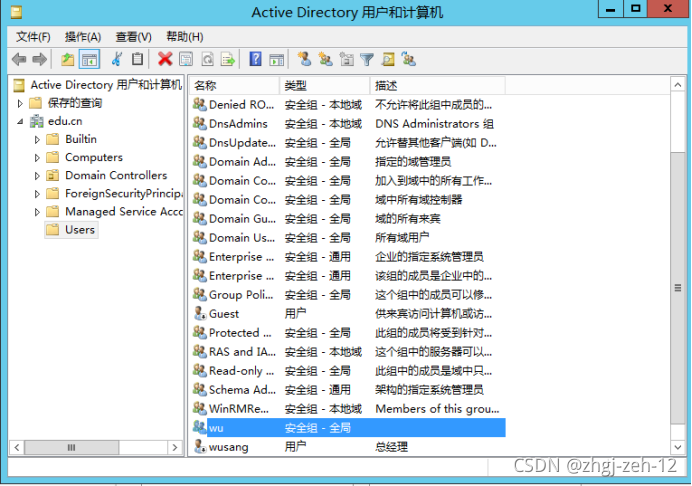The width and height of the screenshot is (692, 486).
Task: Go up one level with folder-up icon
Action: point(68,59)
